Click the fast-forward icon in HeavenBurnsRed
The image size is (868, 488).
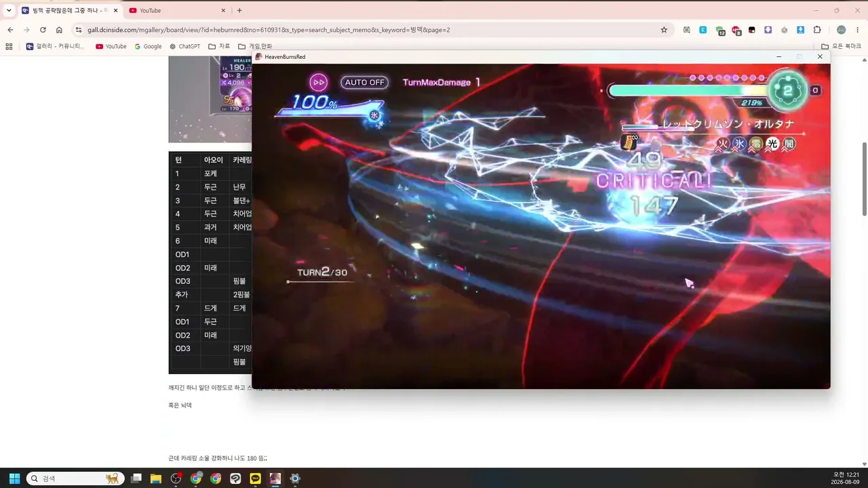(318, 83)
